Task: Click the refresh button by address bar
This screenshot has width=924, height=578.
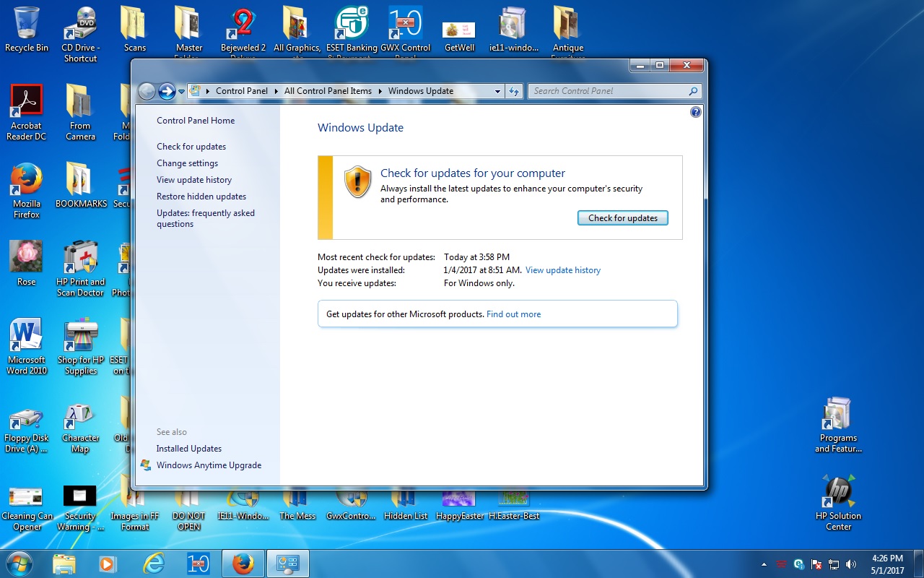Action: coord(514,91)
